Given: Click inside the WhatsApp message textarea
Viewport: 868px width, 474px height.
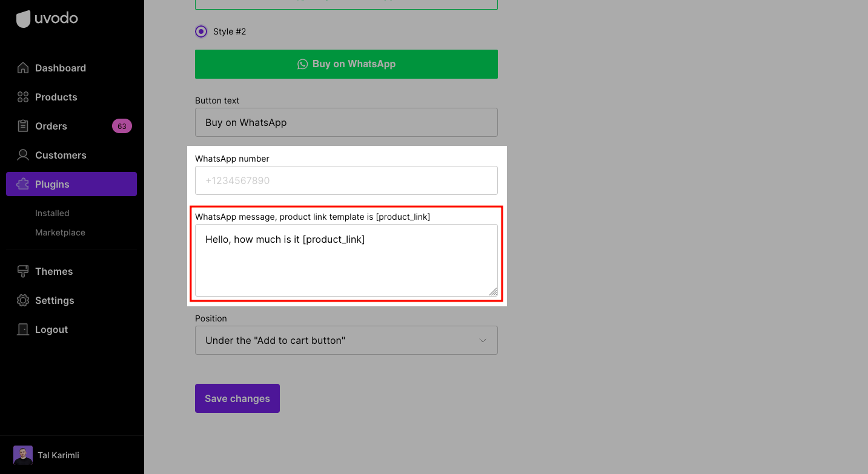Looking at the screenshot, I should 346,260.
